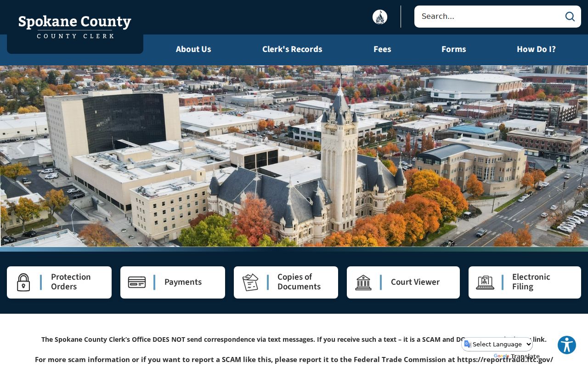588x368 pixels.
Task: Click the Google Translate label
Action: point(517,356)
